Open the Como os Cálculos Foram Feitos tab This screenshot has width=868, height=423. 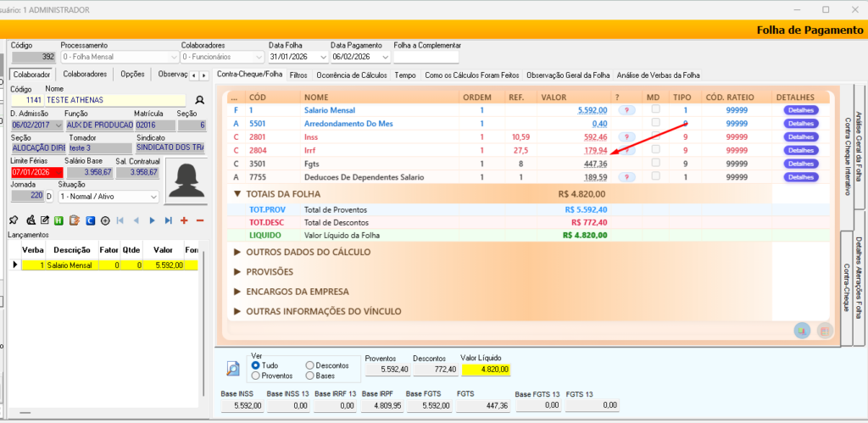pos(471,75)
